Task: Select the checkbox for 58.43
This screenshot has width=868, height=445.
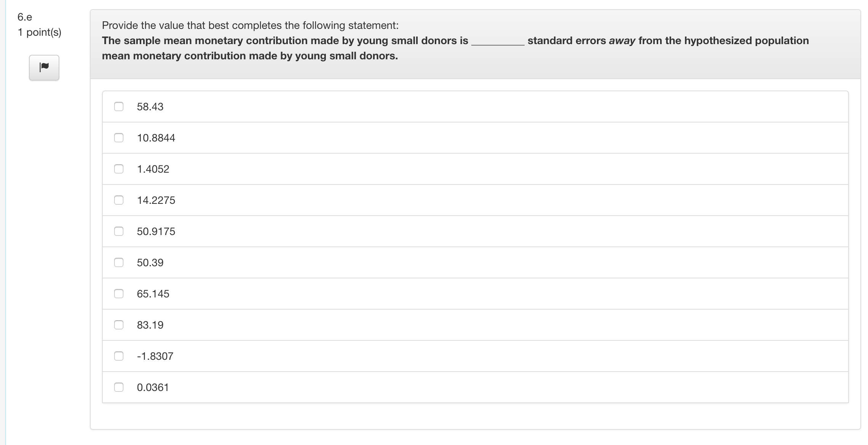Action: [x=118, y=106]
